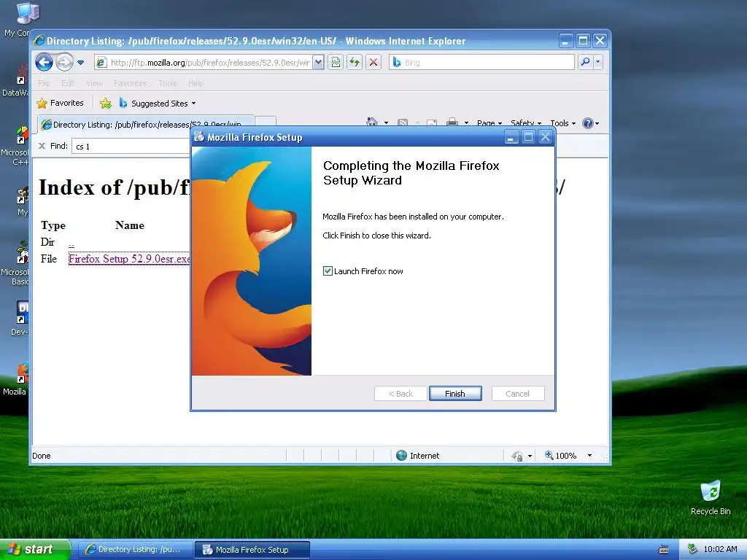Click the Find text field containing cs 1
The height and width of the screenshot is (560, 747).
pos(131,146)
